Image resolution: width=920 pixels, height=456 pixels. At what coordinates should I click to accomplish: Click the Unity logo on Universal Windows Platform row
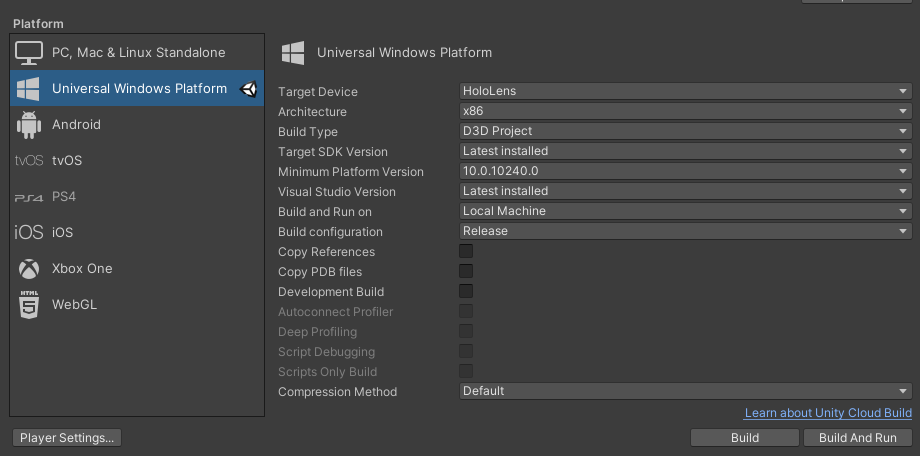[249, 89]
